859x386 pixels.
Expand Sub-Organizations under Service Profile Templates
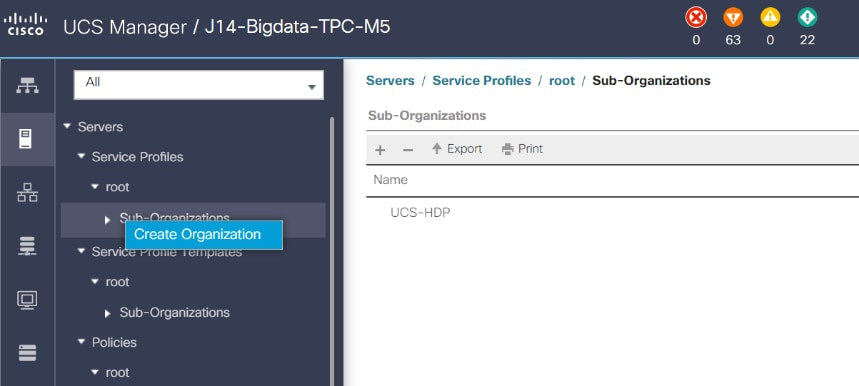(x=107, y=313)
